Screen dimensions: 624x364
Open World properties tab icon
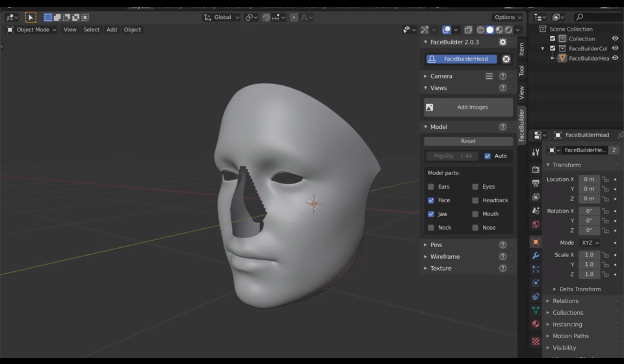point(536,224)
